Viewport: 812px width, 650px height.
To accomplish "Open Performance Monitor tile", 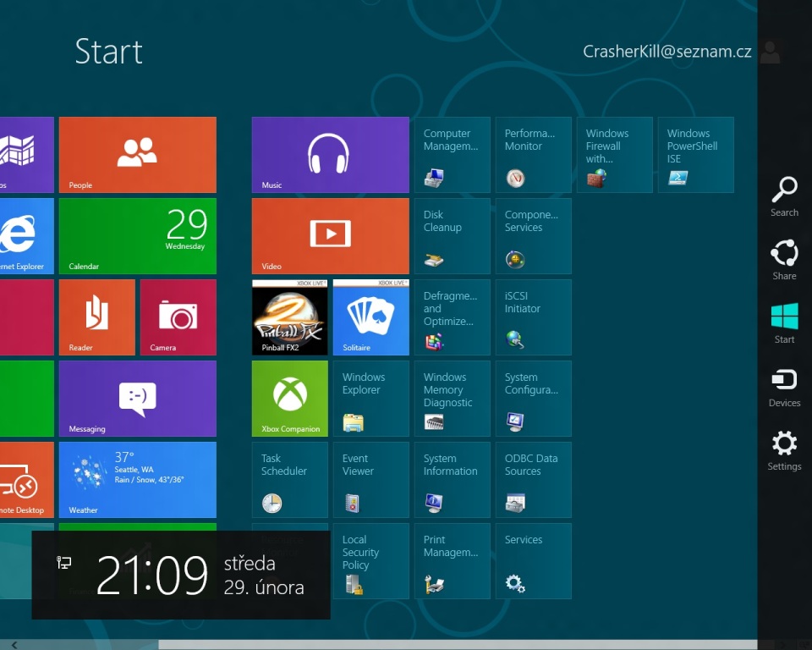I will coord(534,155).
